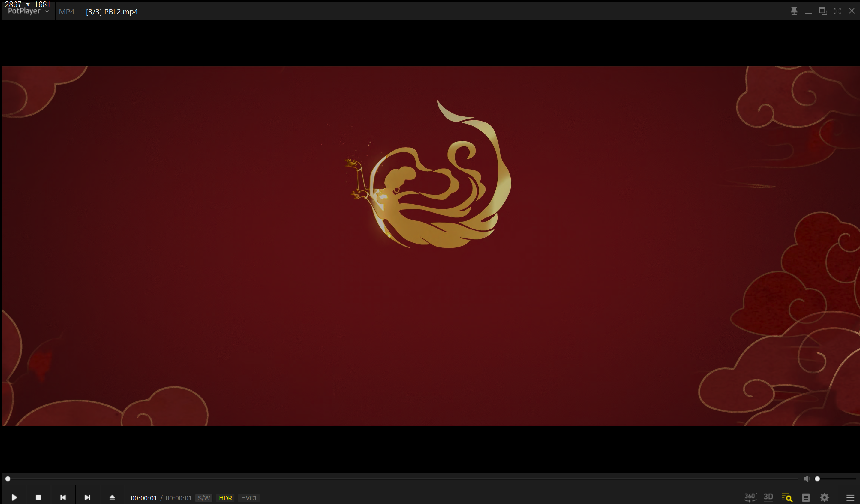
Task: Click the seek bar playback handle
Action: pyautogui.click(x=8, y=479)
